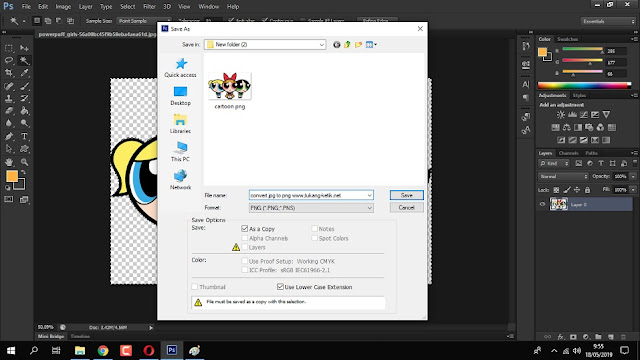
Task: Select the Clone Stamp tool
Action: (9, 98)
